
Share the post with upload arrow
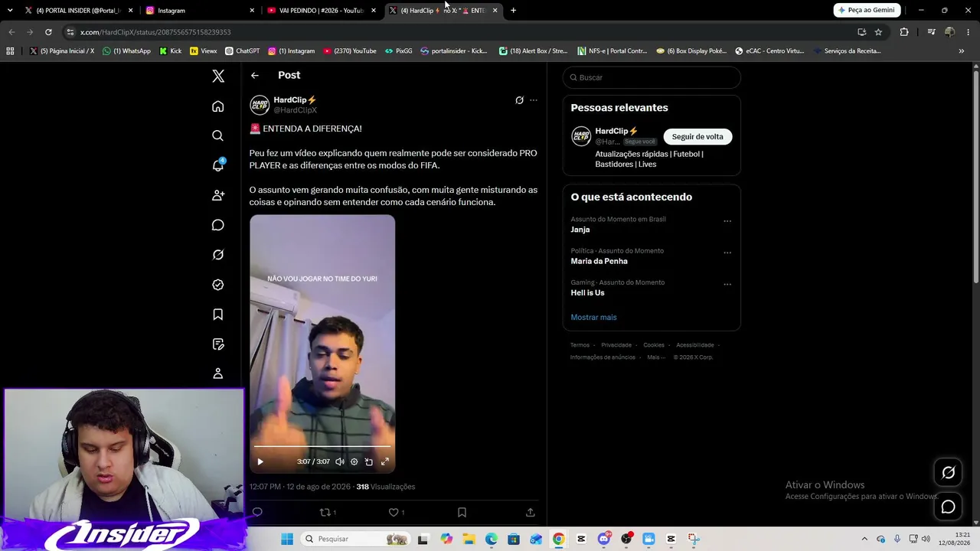coord(530,512)
